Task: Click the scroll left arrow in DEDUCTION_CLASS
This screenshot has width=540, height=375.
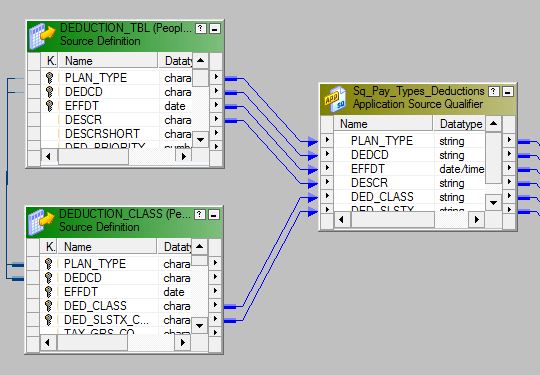Action: coord(48,342)
